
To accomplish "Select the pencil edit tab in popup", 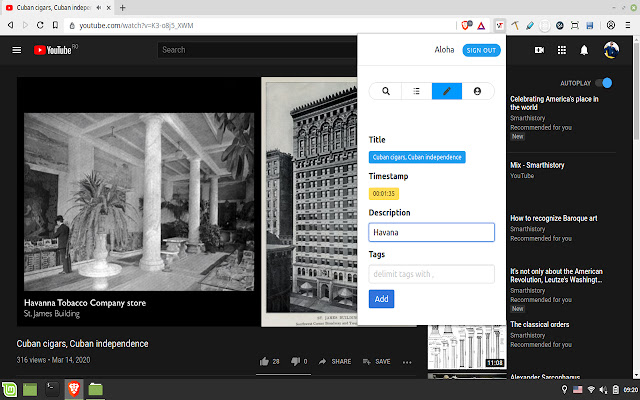I will [x=447, y=91].
